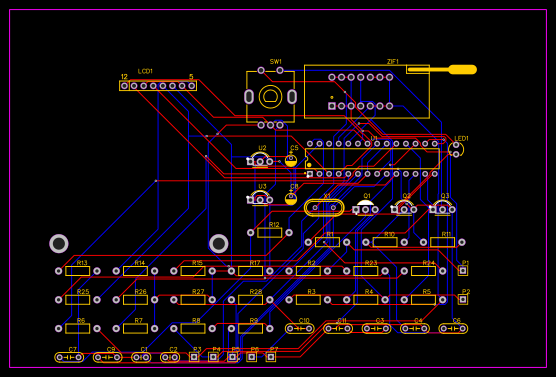The height and width of the screenshot is (377, 556).
Task: Select resistor R6 body
Action: (78, 328)
